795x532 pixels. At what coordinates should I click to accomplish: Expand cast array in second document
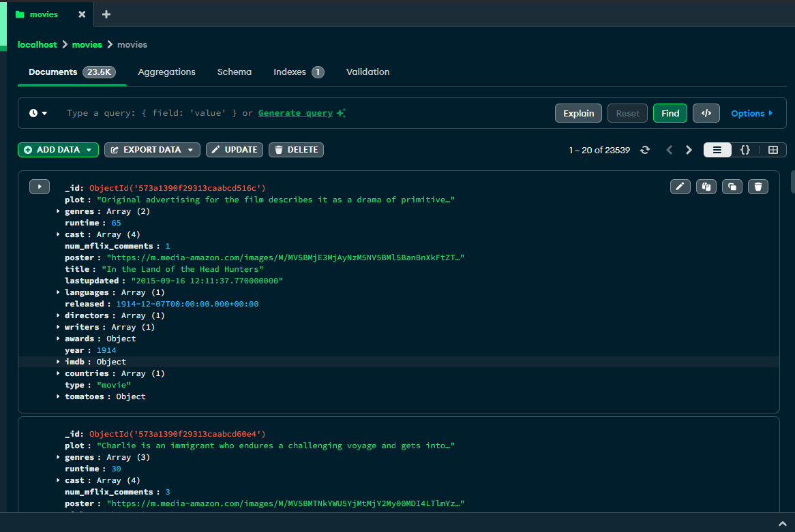tap(58, 480)
